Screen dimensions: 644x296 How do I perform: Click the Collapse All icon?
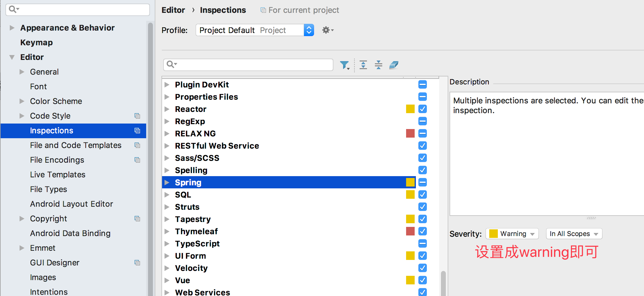click(379, 65)
